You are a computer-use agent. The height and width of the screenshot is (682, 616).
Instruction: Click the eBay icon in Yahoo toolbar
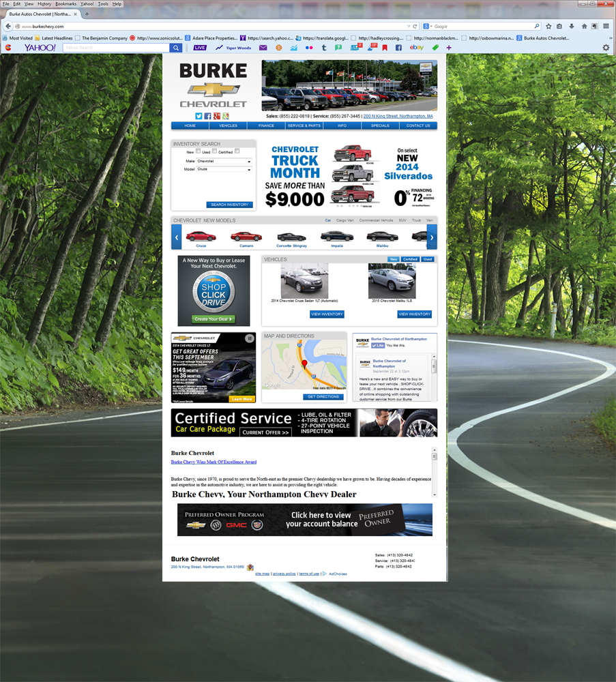pyautogui.click(x=416, y=48)
